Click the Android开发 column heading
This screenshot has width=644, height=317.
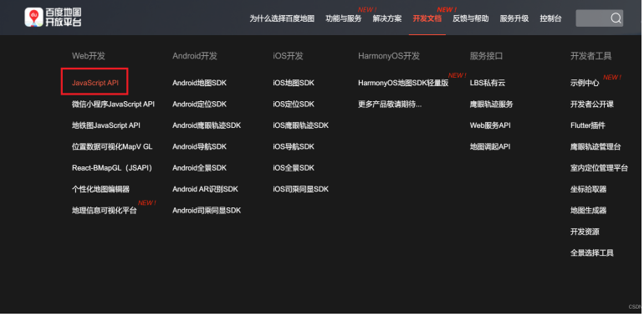coord(195,56)
